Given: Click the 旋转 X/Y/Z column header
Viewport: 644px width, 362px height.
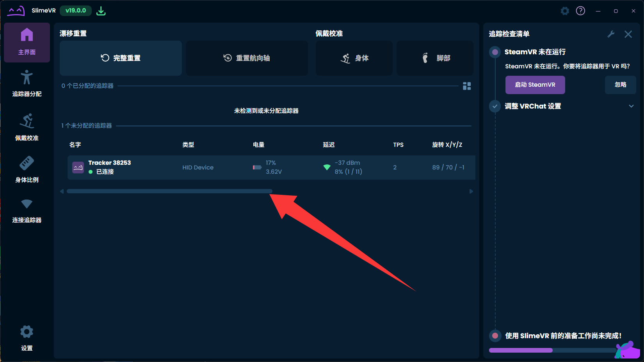Looking at the screenshot, I should 447,145.
